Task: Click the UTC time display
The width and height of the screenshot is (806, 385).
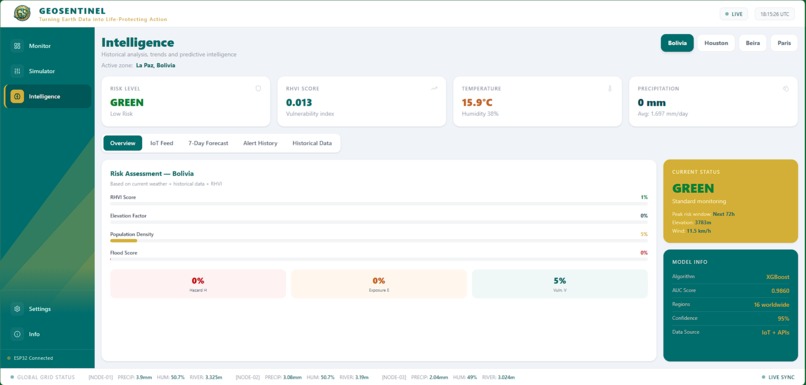Action: coord(775,14)
